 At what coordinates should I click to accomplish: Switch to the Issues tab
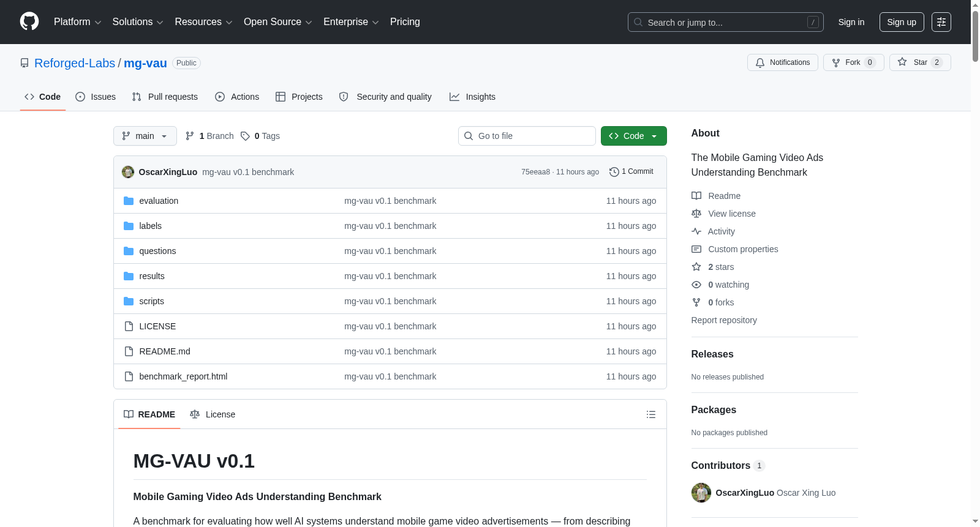[96, 97]
